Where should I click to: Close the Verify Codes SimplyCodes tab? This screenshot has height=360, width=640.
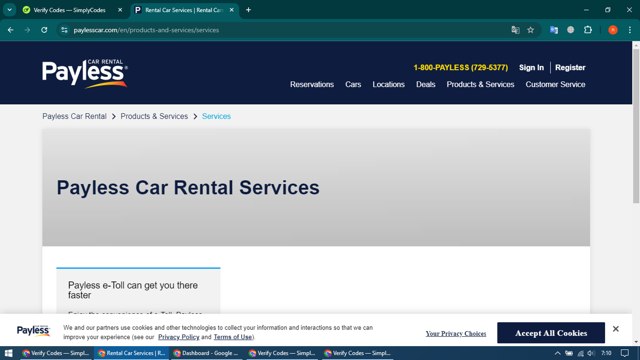tap(120, 10)
